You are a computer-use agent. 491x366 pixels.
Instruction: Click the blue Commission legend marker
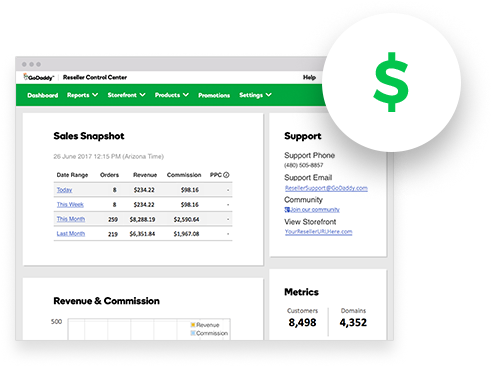(x=193, y=333)
